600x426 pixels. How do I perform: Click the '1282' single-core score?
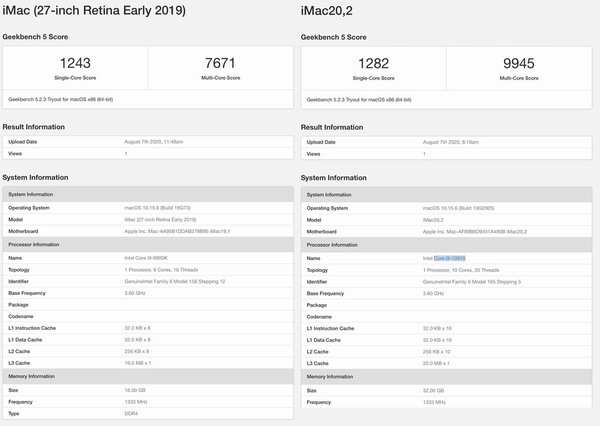(x=373, y=63)
